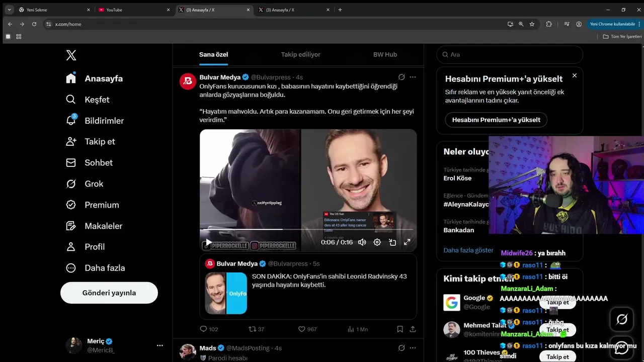Reload the current page

click(34, 24)
